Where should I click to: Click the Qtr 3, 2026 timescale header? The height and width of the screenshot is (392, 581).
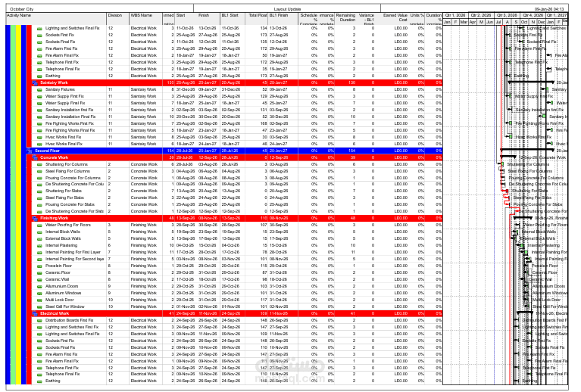(507, 15)
